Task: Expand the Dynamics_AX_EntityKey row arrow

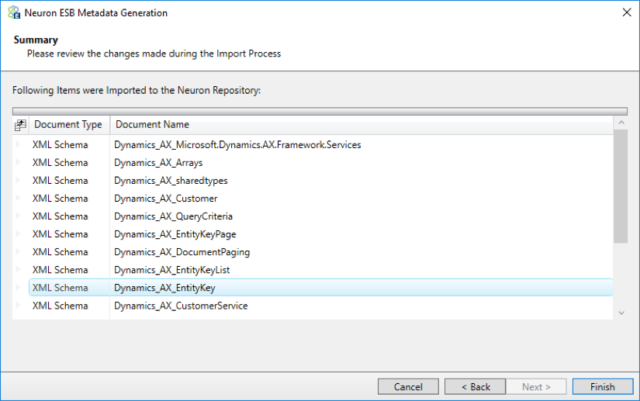Action: tap(18, 287)
